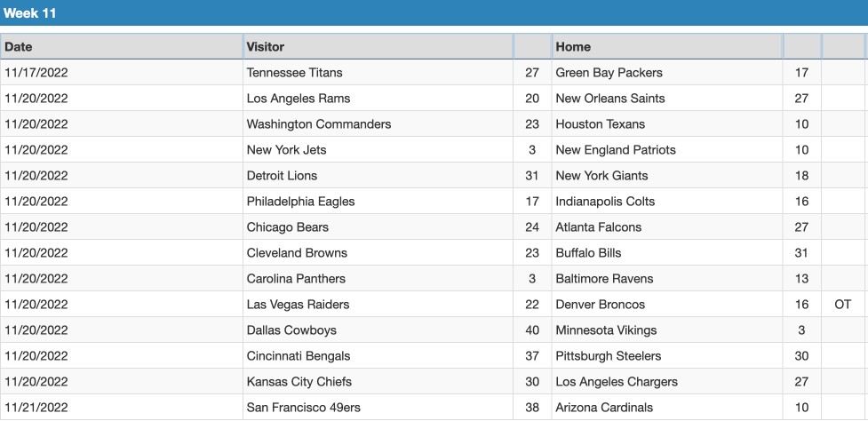Screen dimensions: 868x421
Task: Click the Dallas Cowboys score 40
Action: pos(531,330)
